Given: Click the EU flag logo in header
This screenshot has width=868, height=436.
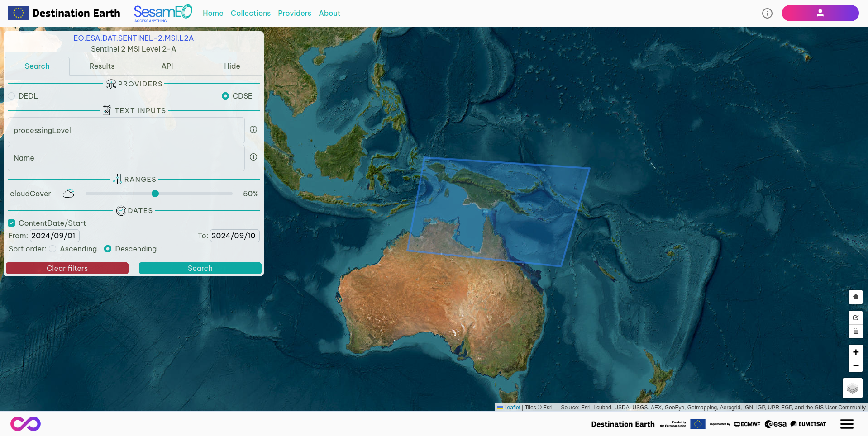Looking at the screenshot, I should pyautogui.click(x=19, y=13).
